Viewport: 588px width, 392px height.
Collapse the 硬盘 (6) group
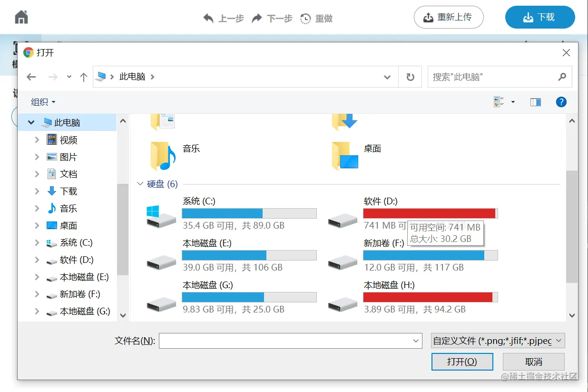pos(140,184)
